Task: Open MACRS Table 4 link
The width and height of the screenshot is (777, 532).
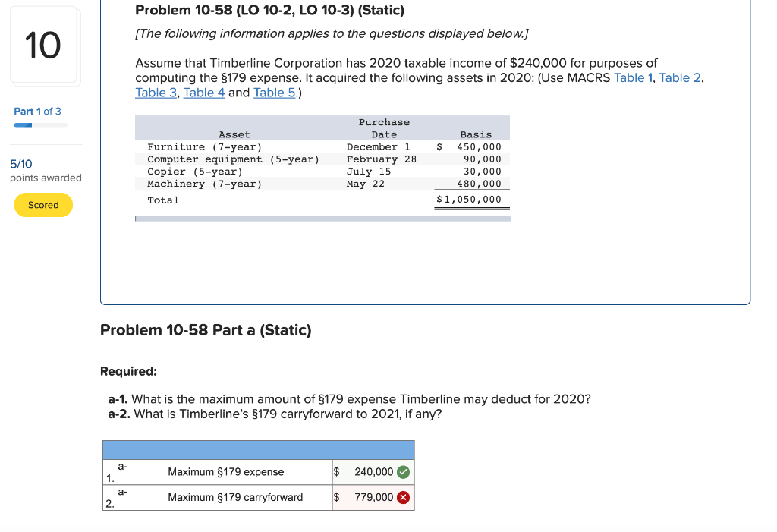Action: pyautogui.click(x=204, y=93)
